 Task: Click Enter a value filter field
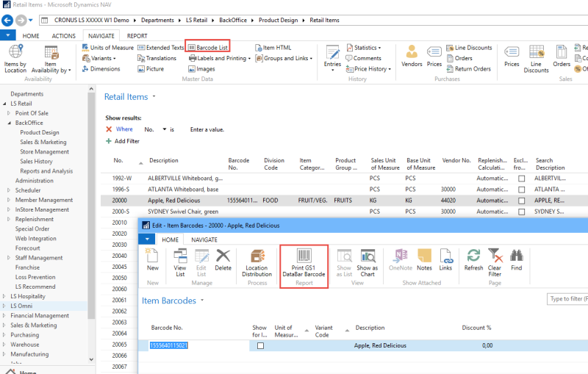[207, 129]
